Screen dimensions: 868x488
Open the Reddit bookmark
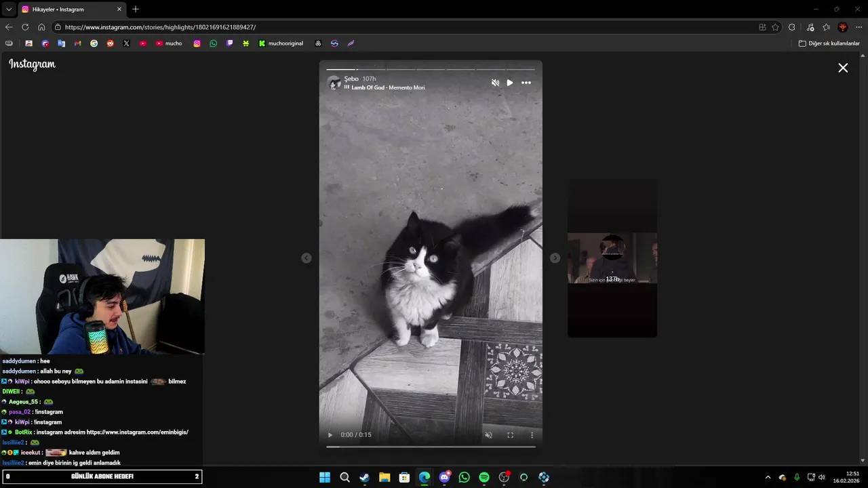coord(110,43)
